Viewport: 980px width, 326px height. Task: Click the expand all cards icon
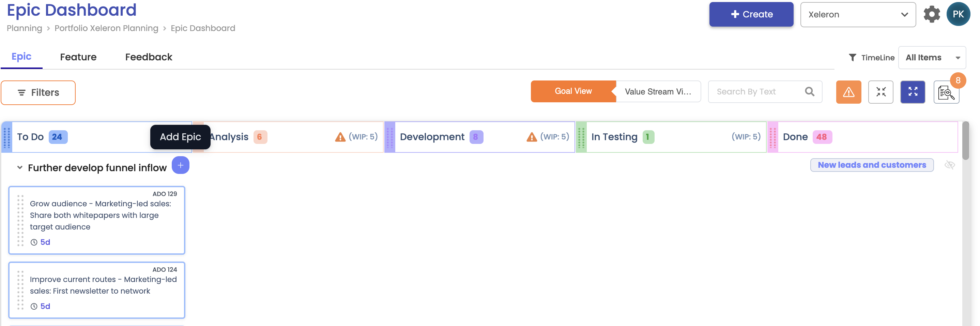913,92
